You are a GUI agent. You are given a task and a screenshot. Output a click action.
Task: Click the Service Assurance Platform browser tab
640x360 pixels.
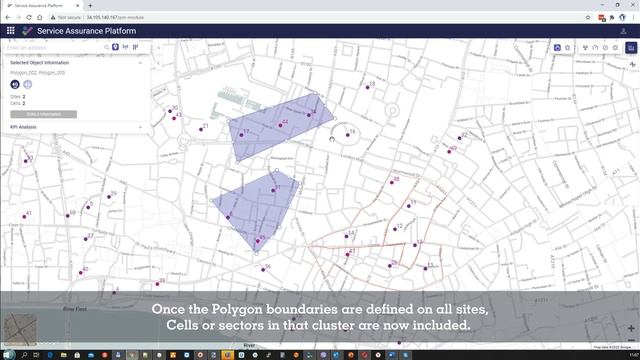[x=44, y=5]
